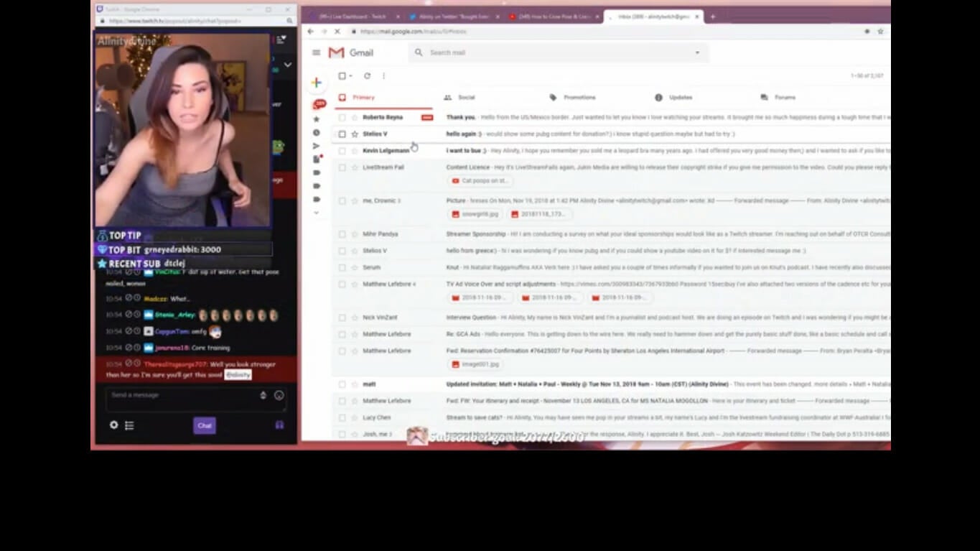The width and height of the screenshot is (980, 551).
Task: Tick the checkbox for the Mihir Pandya email
Action: click(x=342, y=234)
